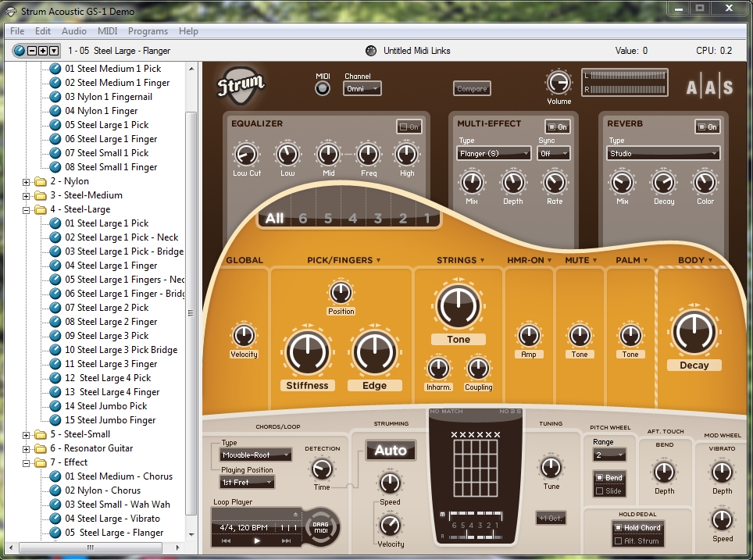The width and height of the screenshot is (753, 560).
Task: Click the Equalizer Low Cut knob
Action: tap(246, 155)
